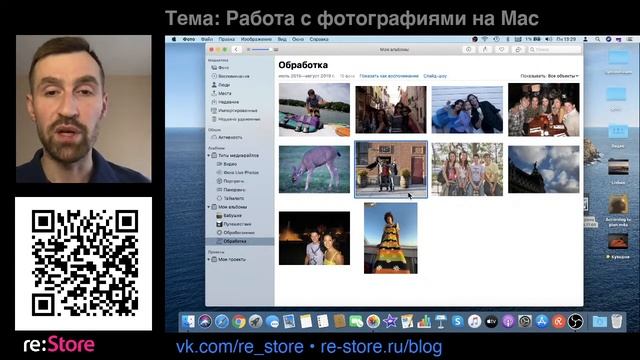Open the Правка menu
640x360 pixels.
point(227,39)
